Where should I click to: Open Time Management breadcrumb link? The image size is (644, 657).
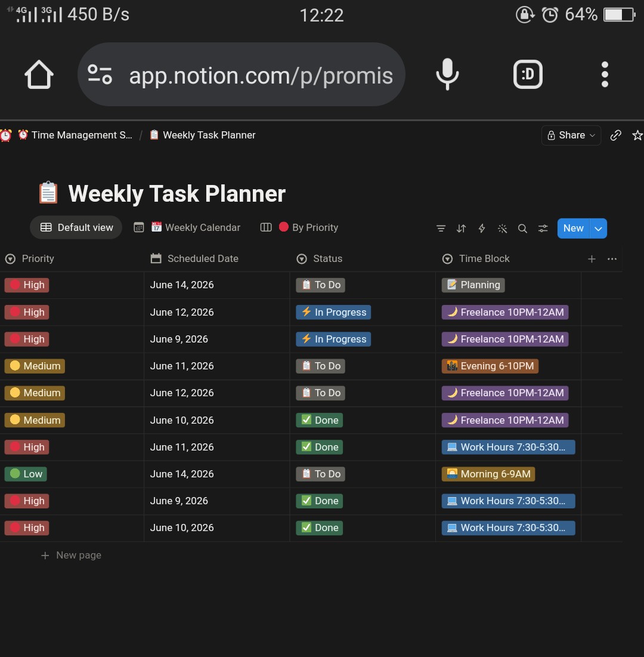pyautogui.click(x=75, y=135)
